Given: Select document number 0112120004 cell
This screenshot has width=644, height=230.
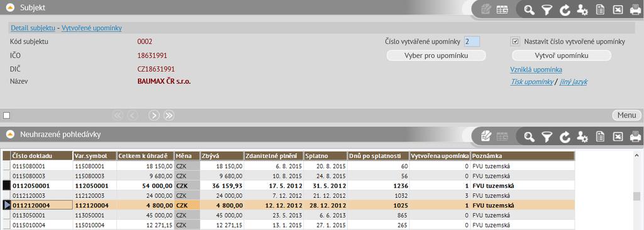Looking at the screenshot, I should tap(42, 205).
